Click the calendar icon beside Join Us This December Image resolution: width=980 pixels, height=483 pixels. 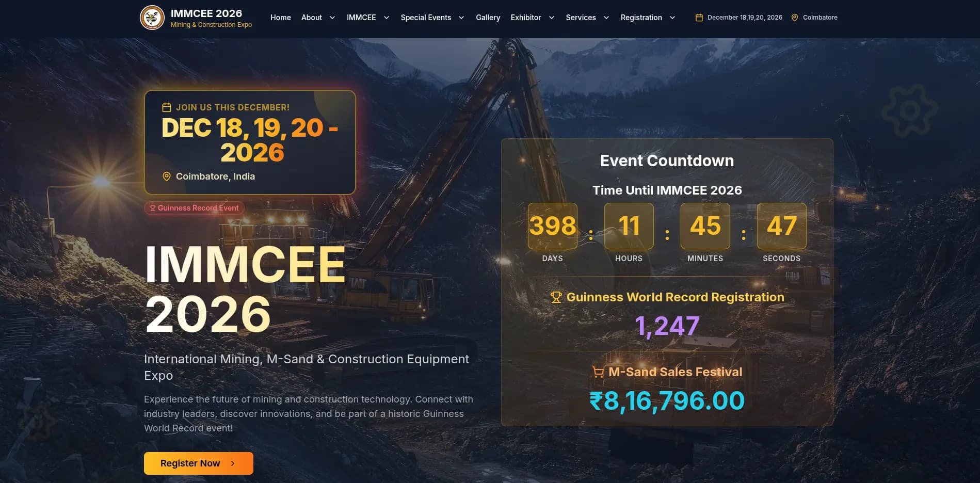[167, 107]
